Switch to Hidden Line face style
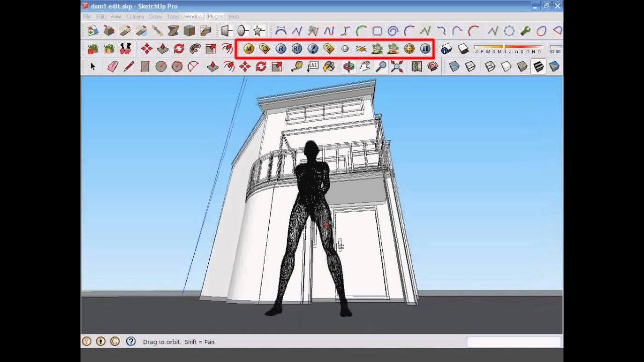Image resolution: width=644 pixels, height=362 pixels. click(x=506, y=66)
